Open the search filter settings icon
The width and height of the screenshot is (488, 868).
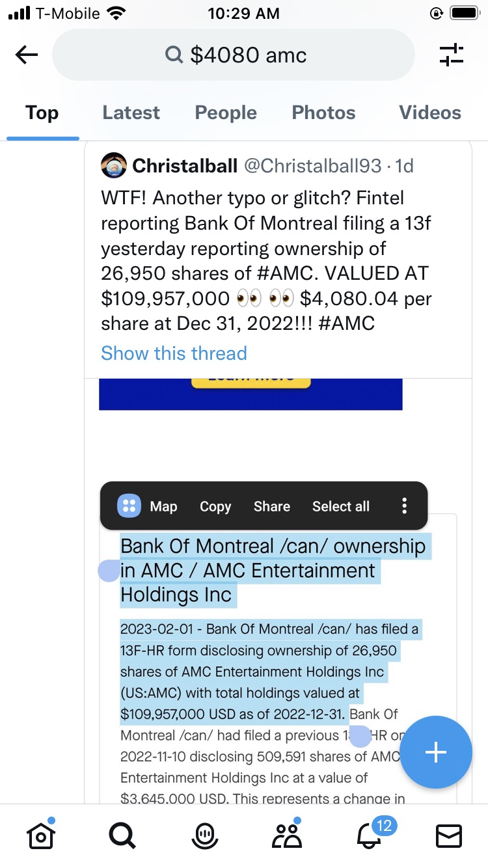pyautogui.click(x=452, y=55)
